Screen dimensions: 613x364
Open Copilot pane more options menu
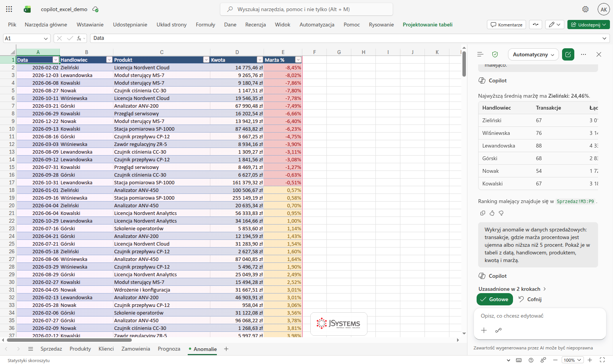point(583,54)
